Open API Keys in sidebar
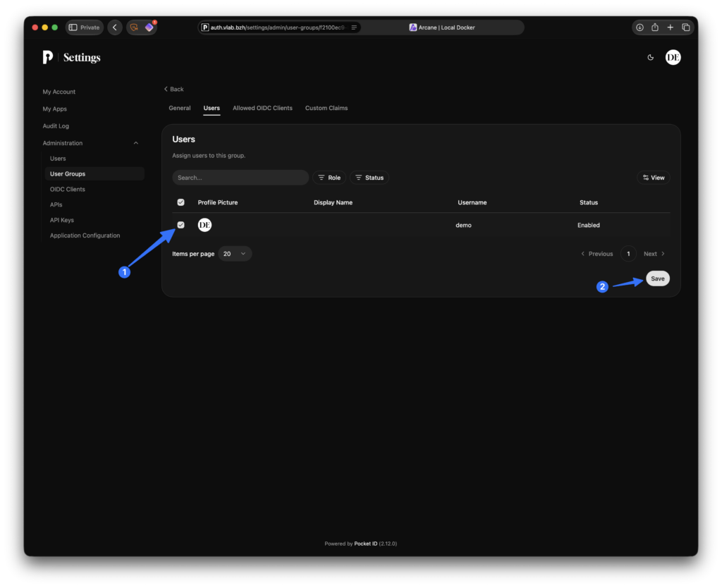The width and height of the screenshot is (722, 588). pyautogui.click(x=62, y=220)
